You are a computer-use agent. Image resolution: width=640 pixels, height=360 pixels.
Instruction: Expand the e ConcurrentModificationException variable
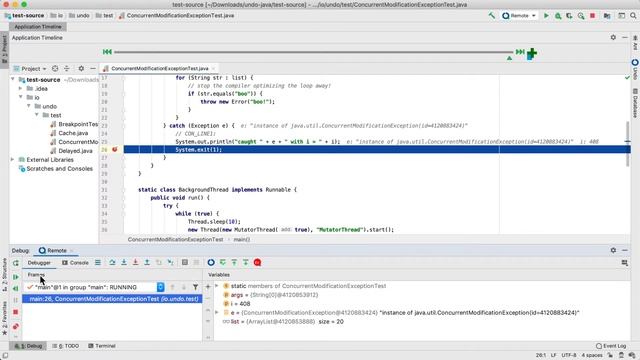coord(217,313)
